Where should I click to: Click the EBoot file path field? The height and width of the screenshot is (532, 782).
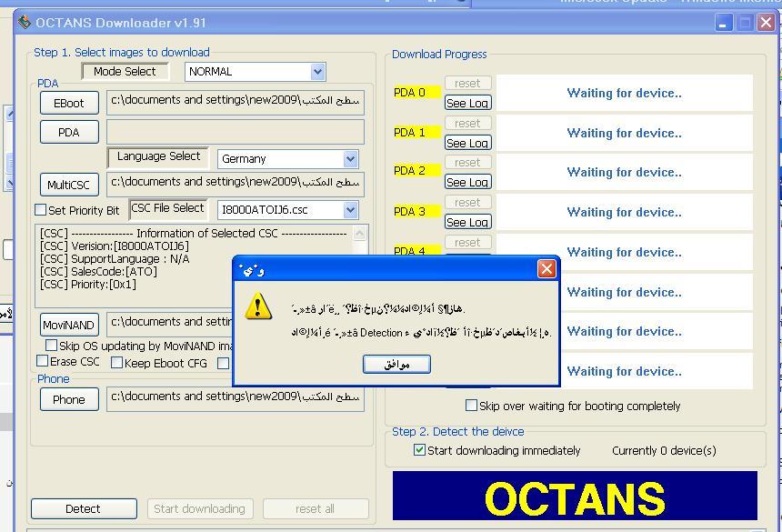pos(236,103)
